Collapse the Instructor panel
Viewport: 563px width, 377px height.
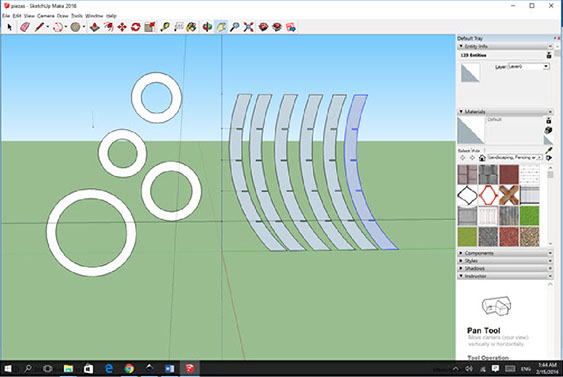pyautogui.click(x=461, y=276)
